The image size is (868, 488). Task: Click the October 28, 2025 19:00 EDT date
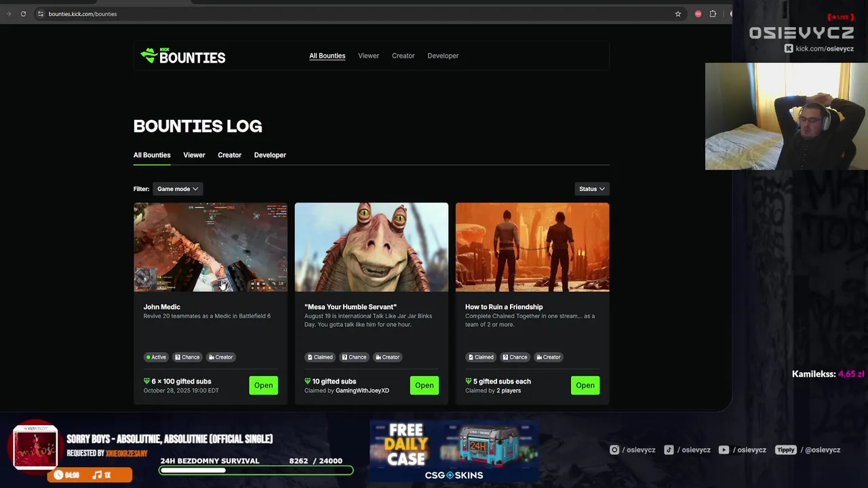(x=181, y=390)
